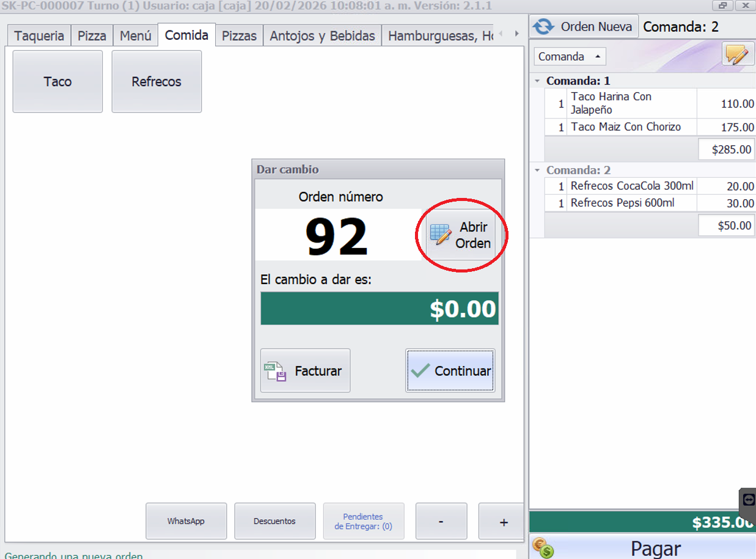The height and width of the screenshot is (559, 756).
Task: Collapse the Comanda: 2 group
Action: tap(537, 170)
